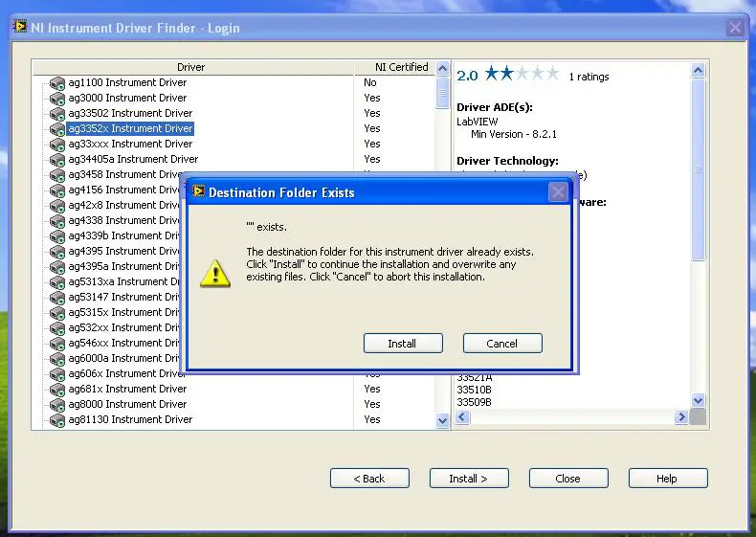Select the ag81130 Instrument Driver row
This screenshot has height=537, width=756.
coord(130,420)
